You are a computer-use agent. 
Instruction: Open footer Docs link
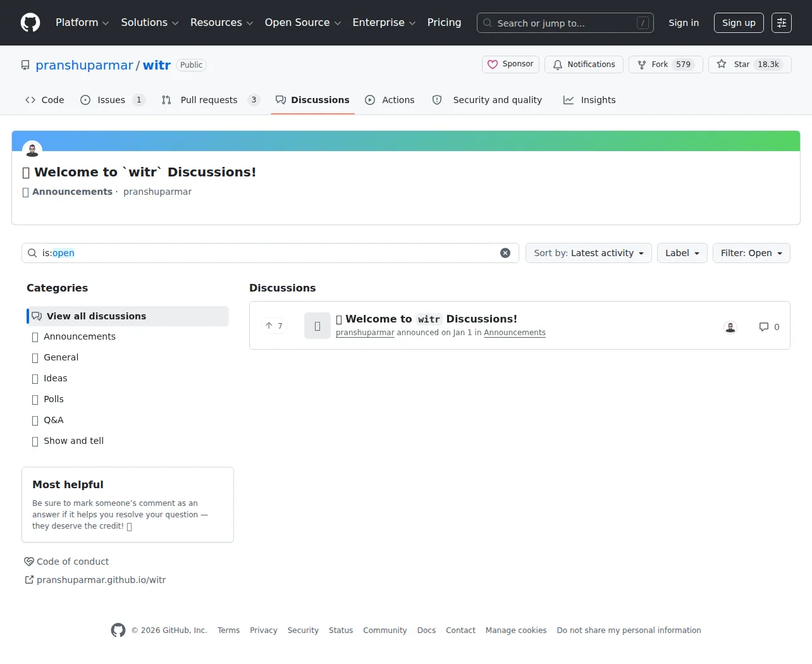(426, 630)
